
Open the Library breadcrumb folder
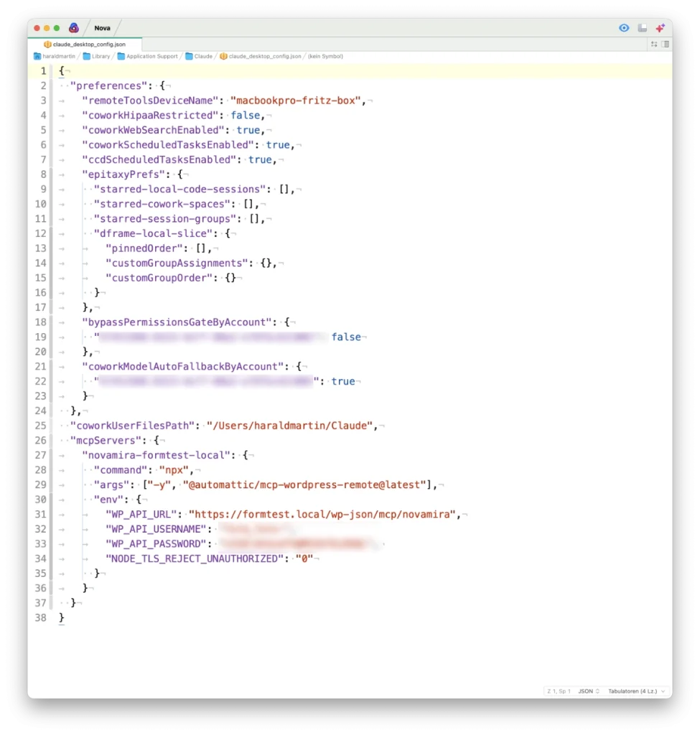[101, 56]
